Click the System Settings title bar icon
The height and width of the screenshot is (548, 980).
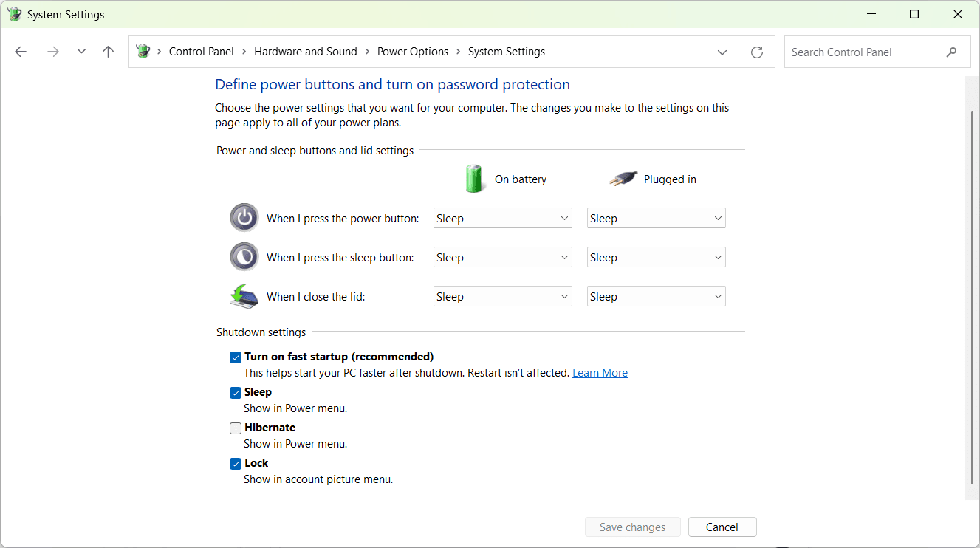14,14
